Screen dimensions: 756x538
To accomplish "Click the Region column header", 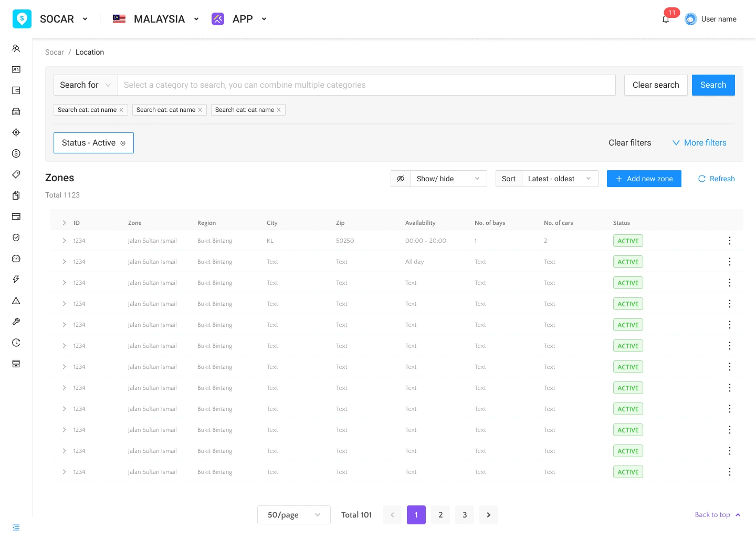I will pos(206,223).
